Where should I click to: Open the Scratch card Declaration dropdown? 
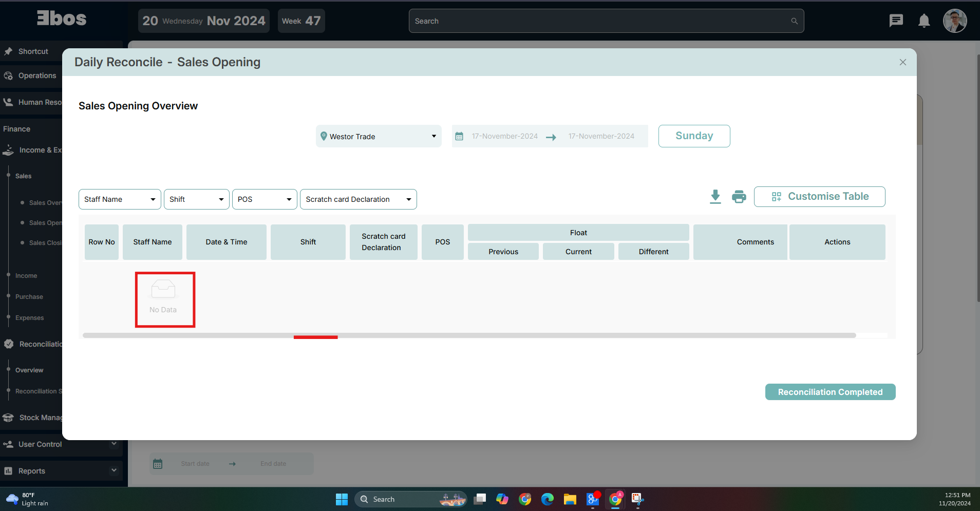[x=359, y=199]
